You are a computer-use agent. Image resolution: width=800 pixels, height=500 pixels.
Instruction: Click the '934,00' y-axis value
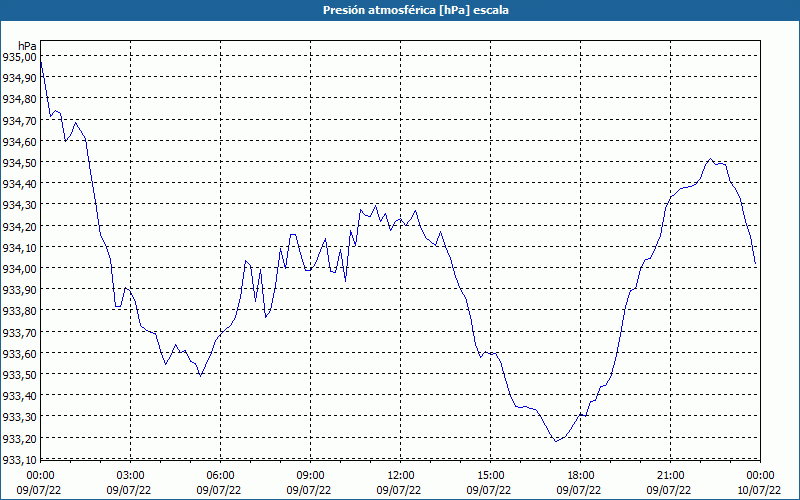click(x=19, y=269)
